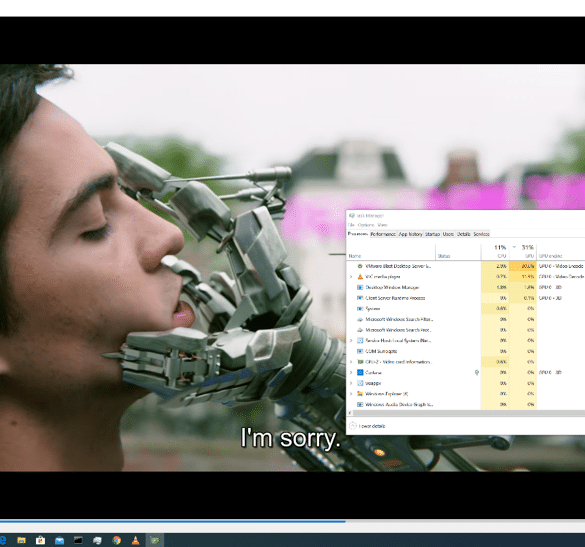
Task: Click the Windows Audio Device Graph icon
Action: [360, 404]
